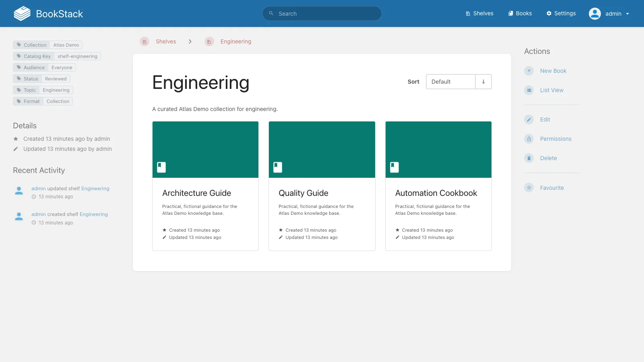Click admin link in 'updated shelf' activity
644x362 pixels.
(39, 188)
